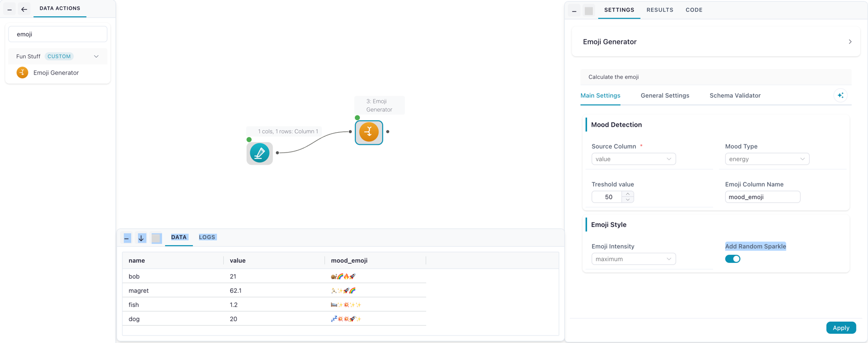Image resolution: width=868 pixels, height=343 pixels.
Task: Switch to General Settings tab
Action: click(x=665, y=95)
